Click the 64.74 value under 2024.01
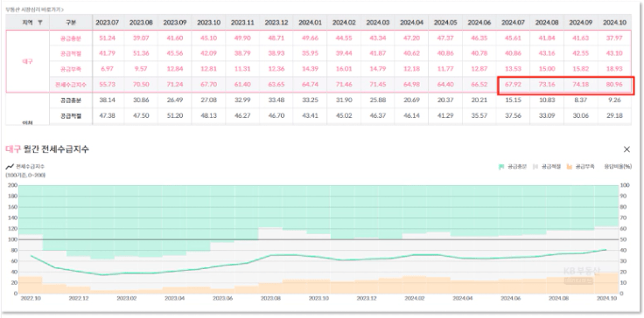The image size is (644, 318). [x=310, y=85]
